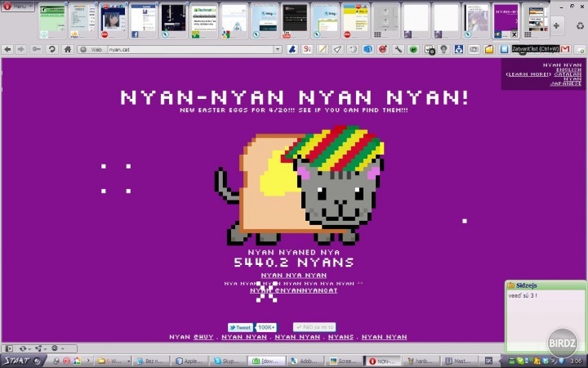
Task: Reload the nyan.cat page
Action: tap(52, 49)
